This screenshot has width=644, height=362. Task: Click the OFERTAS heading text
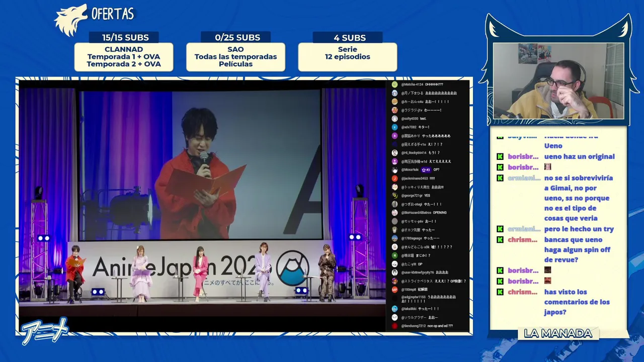click(113, 14)
